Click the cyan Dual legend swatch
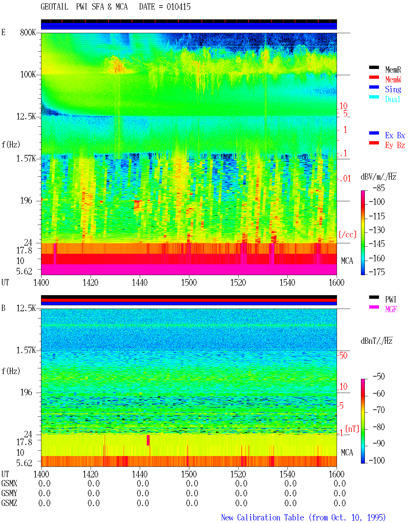Image resolution: width=420 pixels, height=523 pixels. click(x=374, y=97)
